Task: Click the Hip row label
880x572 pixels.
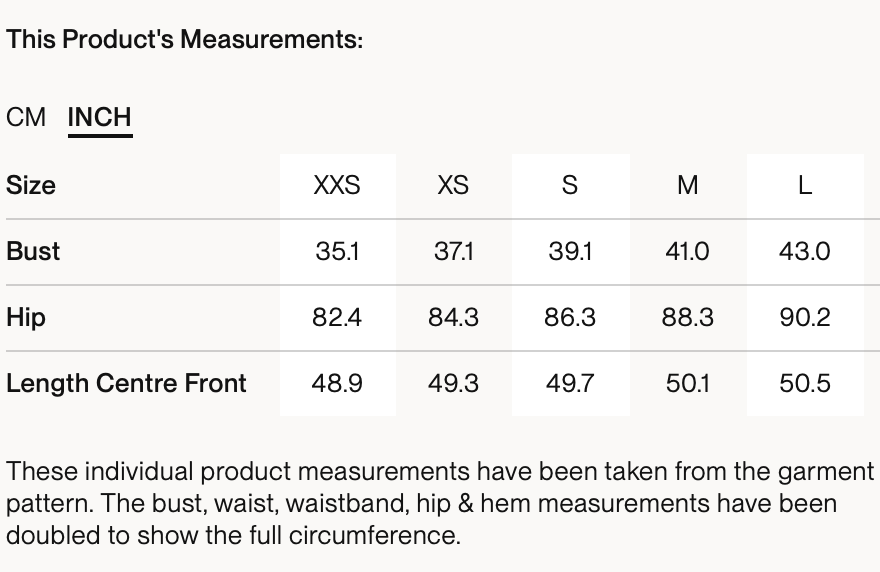Action: coord(26,317)
